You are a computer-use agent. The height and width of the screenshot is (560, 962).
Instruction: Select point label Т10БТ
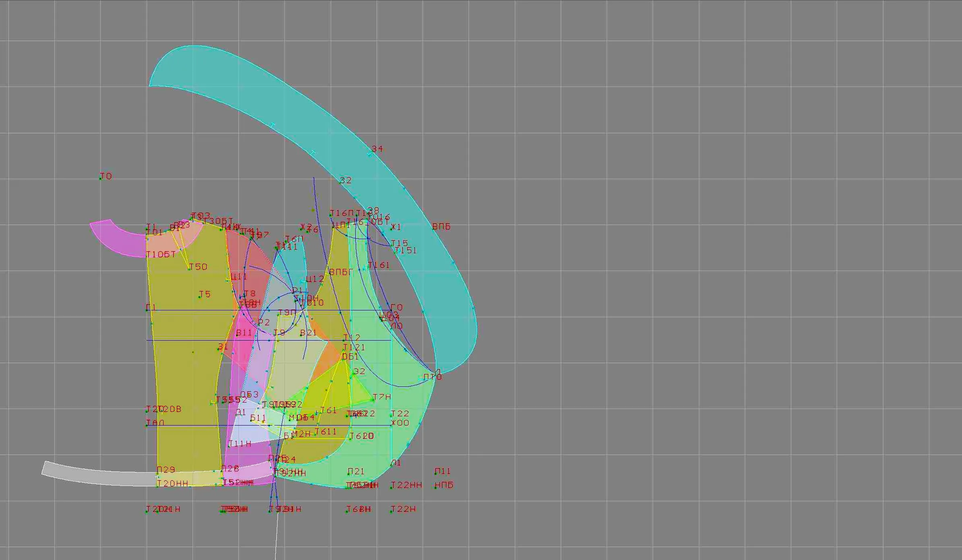tap(161, 254)
